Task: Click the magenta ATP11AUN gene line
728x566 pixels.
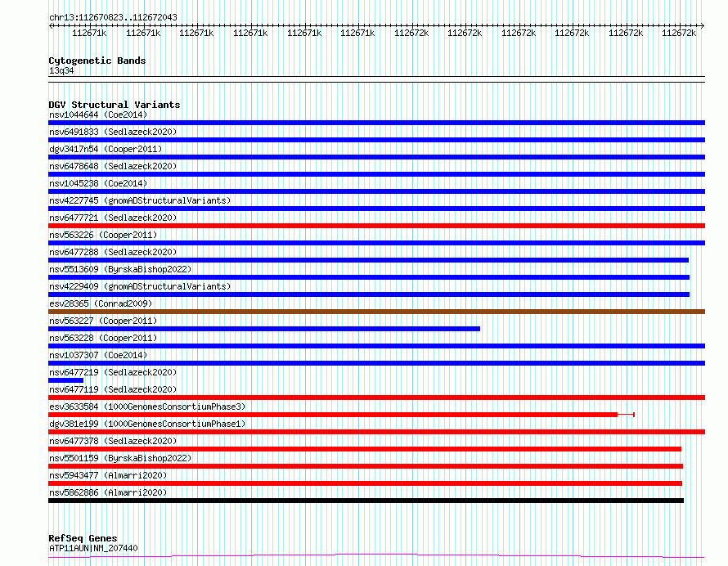Action: (x=376, y=556)
